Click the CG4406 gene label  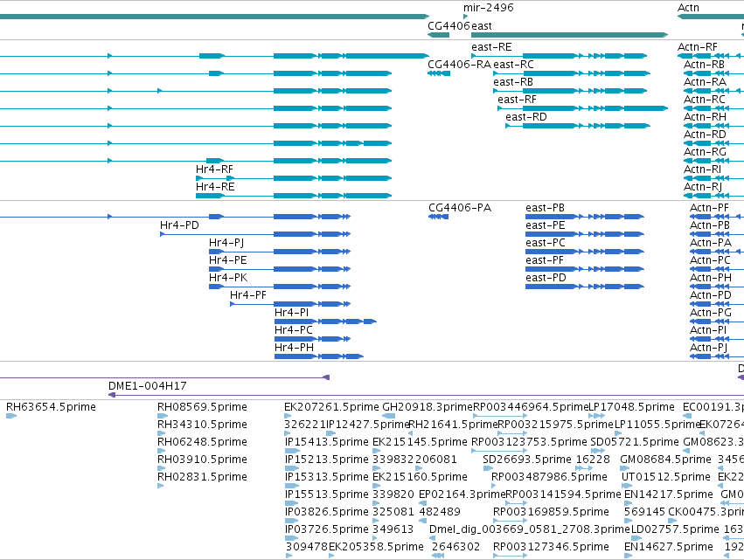tap(448, 26)
